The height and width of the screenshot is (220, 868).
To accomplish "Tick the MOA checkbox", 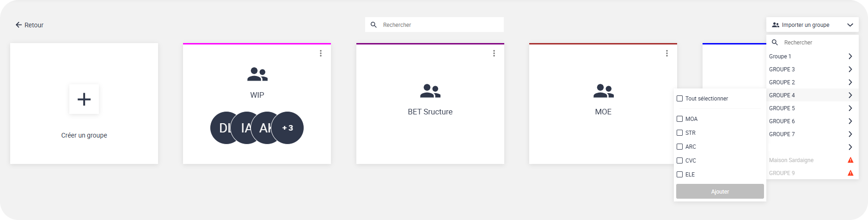I will (x=680, y=119).
